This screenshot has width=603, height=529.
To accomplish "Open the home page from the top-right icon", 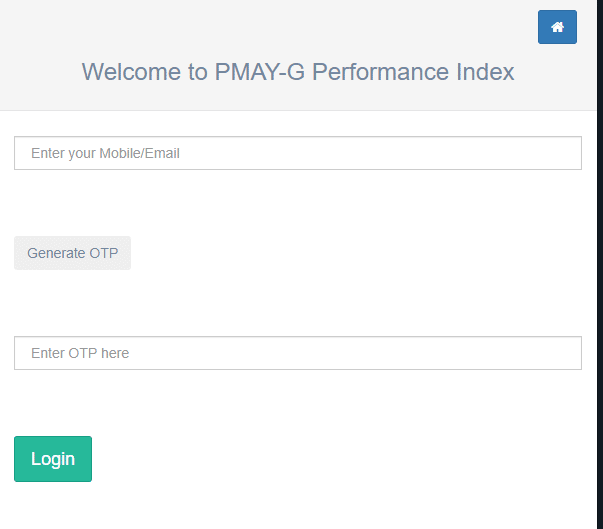I will (x=557, y=27).
